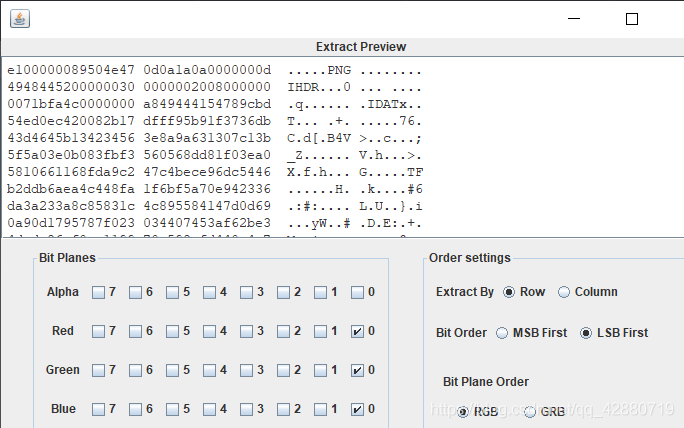Switch Extract By to Column
684x428 pixels.
click(564, 292)
